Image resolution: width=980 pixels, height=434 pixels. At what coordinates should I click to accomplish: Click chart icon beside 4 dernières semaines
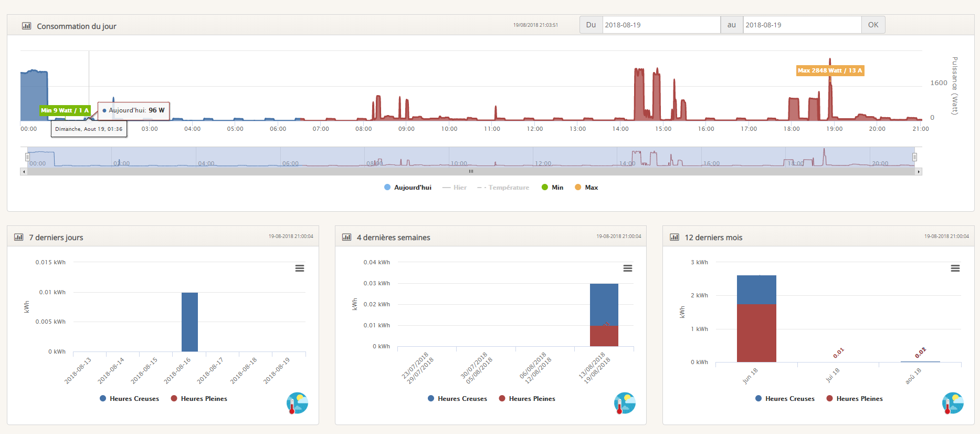(x=346, y=237)
